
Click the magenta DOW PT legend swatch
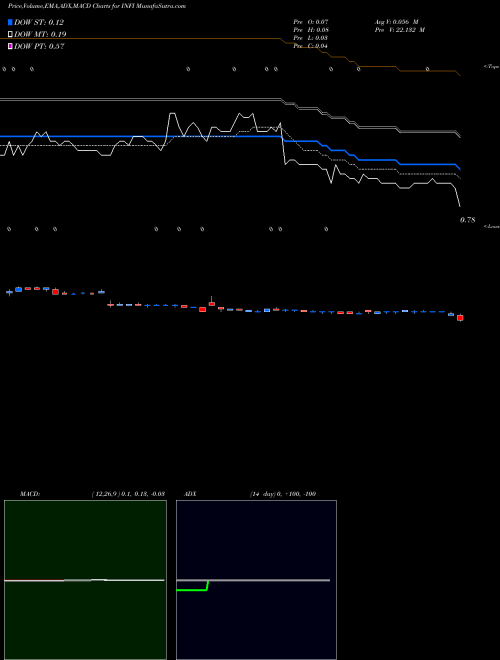(x=10, y=46)
